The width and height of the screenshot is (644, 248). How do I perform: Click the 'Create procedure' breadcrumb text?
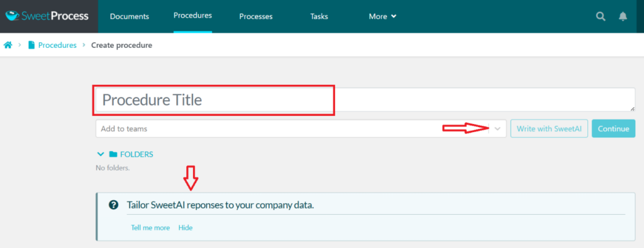point(121,45)
